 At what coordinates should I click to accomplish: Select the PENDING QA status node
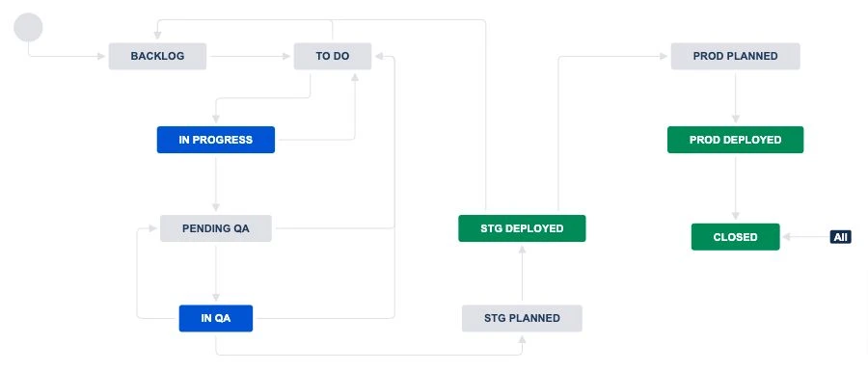coord(216,228)
